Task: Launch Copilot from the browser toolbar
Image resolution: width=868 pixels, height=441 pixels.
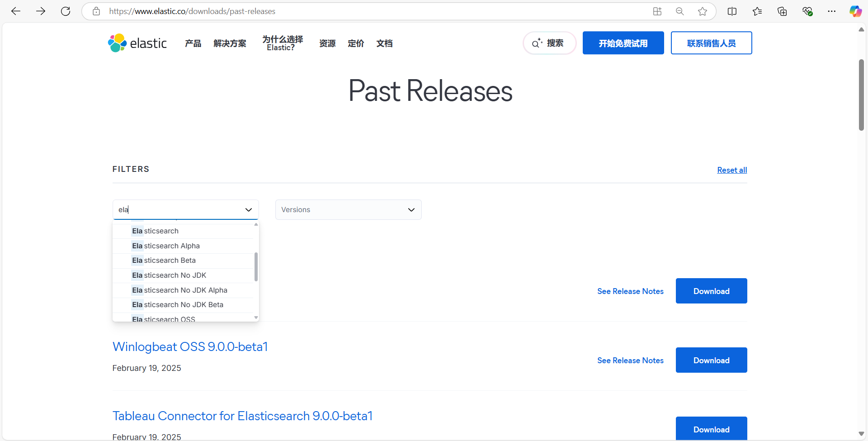Action: (855, 11)
